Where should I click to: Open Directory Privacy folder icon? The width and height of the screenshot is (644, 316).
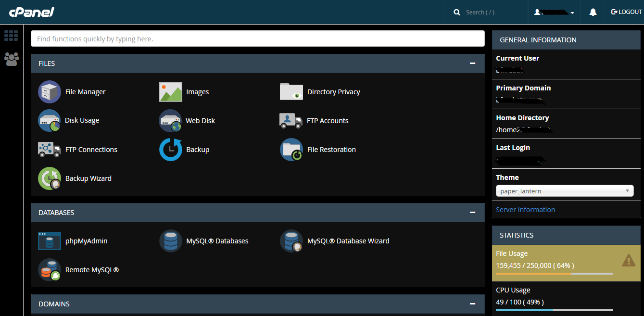291,92
